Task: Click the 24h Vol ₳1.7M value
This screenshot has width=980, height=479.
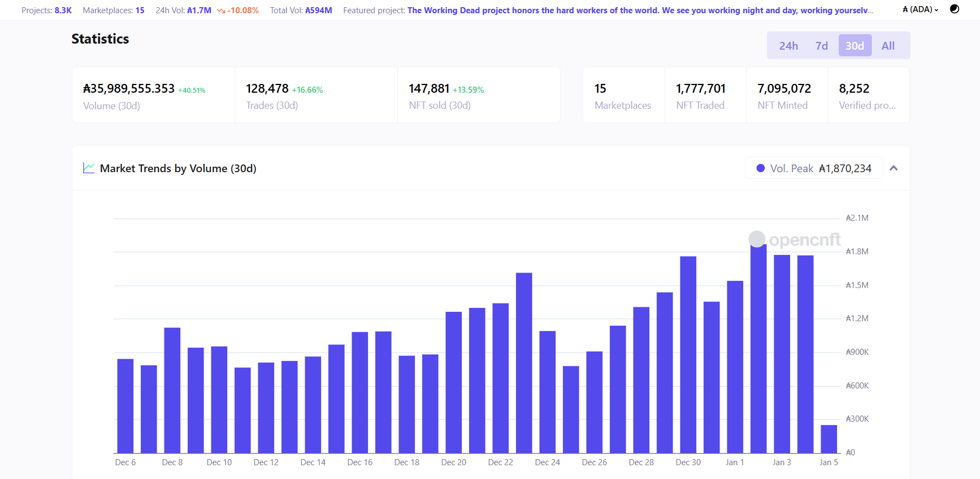Action: [x=199, y=10]
